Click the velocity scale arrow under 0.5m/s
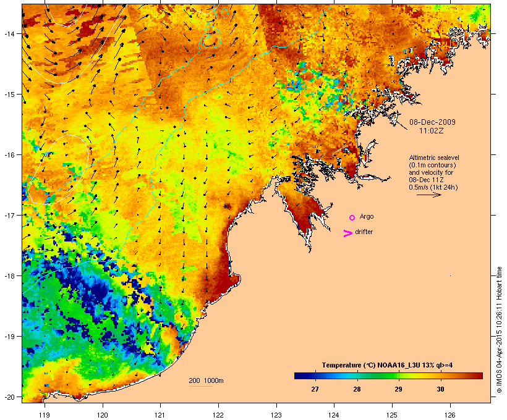The image size is (507, 420). point(429,195)
